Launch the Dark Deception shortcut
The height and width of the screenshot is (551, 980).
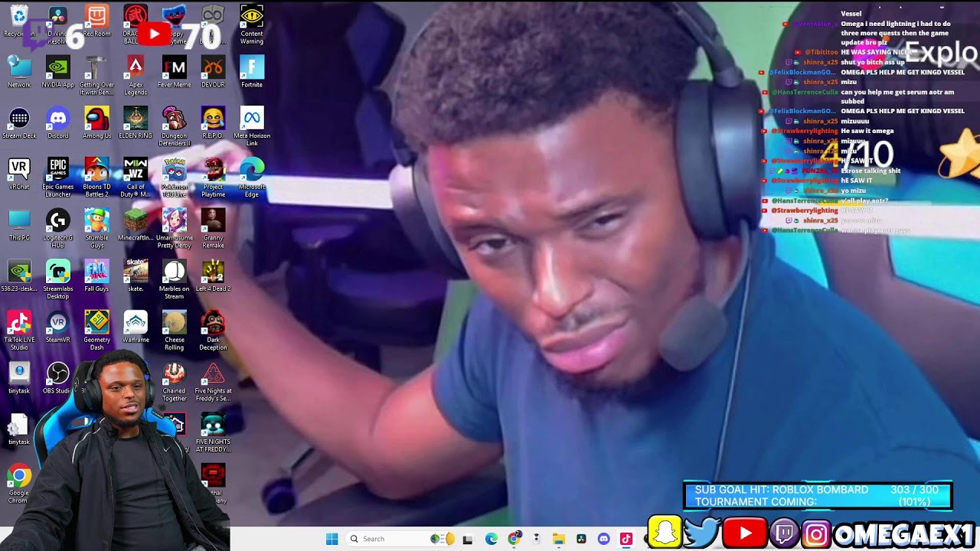pos(213,331)
